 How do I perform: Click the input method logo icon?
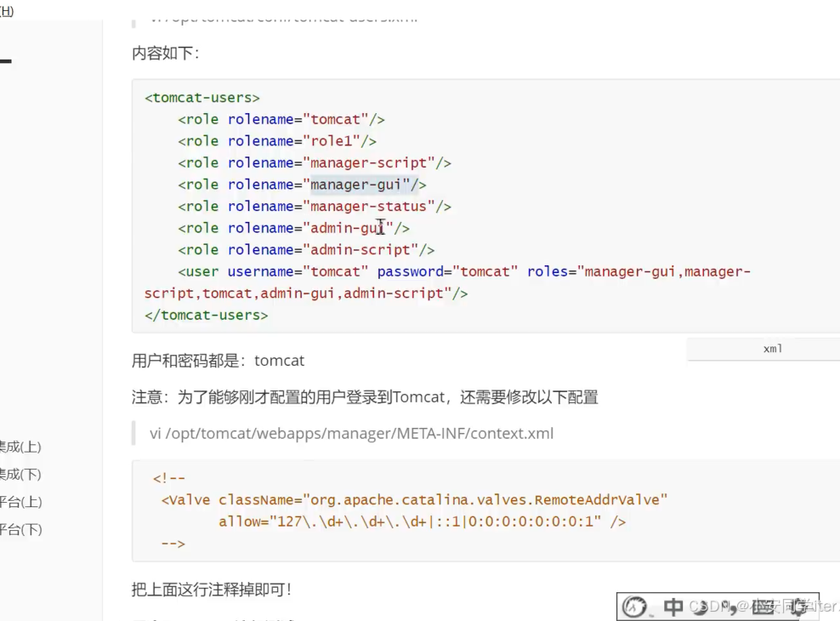pyautogui.click(x=634, y=607)
